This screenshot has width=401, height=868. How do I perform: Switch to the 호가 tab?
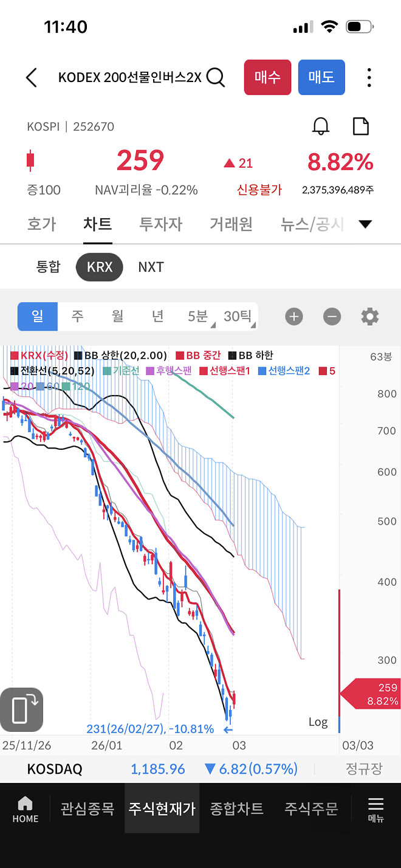(41, 224)
